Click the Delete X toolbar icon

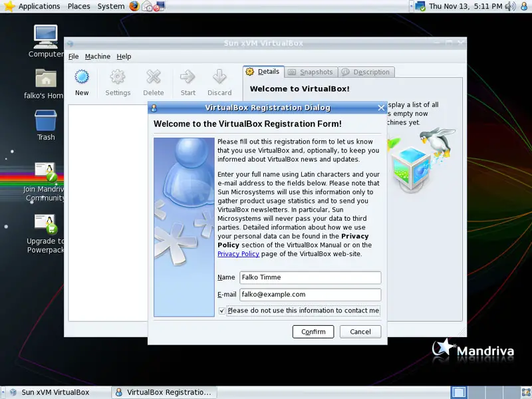[154, 77]
